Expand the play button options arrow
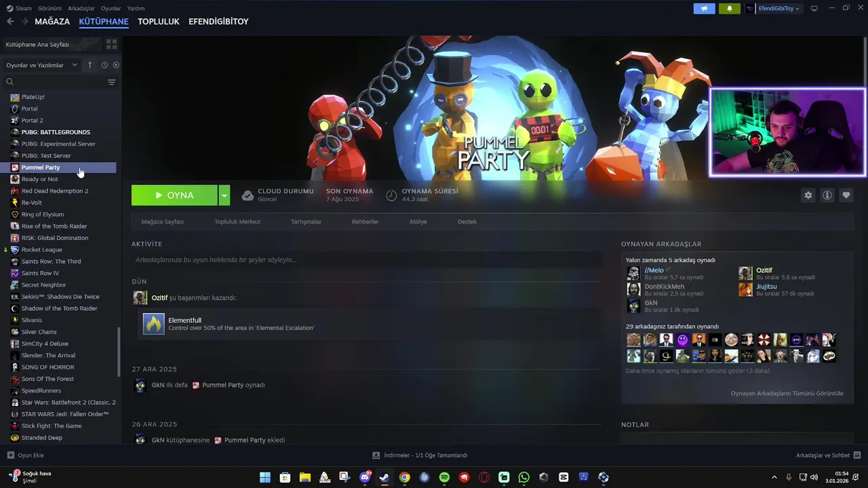This screenshot has width=868, height=488. [x=224, y=195]
